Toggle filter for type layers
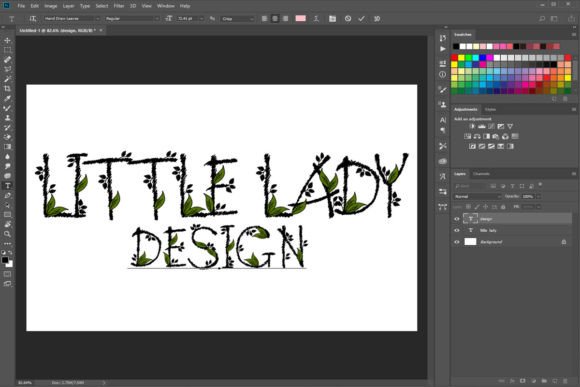Viewport: 580px width, 387px height. pos(512,186)
